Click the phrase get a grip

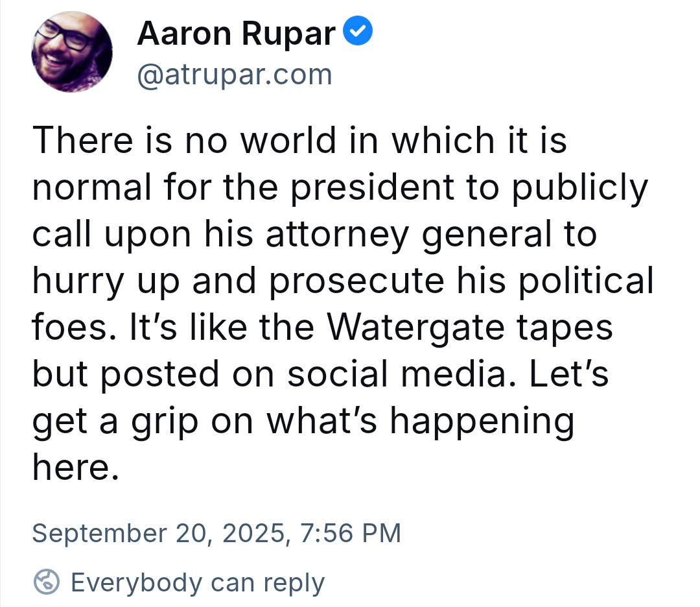point(115,422)
